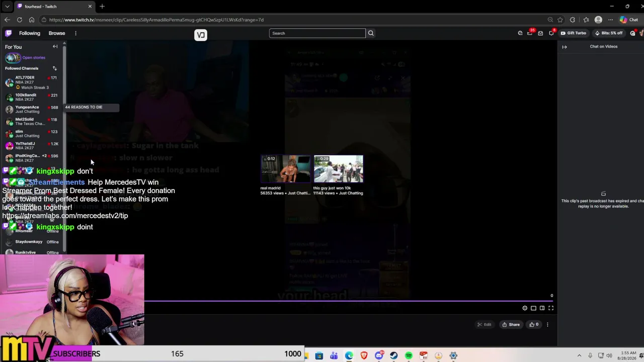This screenshot has height=362, width=644.
Task: Sort the Followed Channels list
Action: [54, 68]
